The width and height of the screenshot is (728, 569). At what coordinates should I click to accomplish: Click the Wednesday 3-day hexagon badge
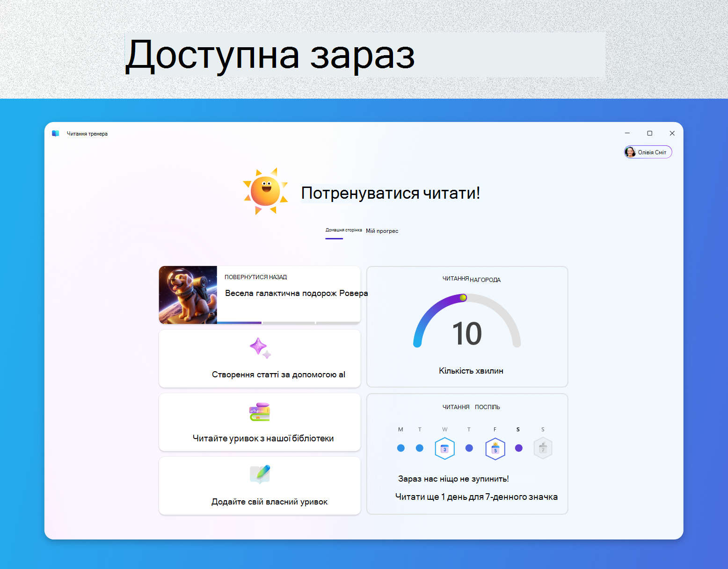[x=445, y=448]
